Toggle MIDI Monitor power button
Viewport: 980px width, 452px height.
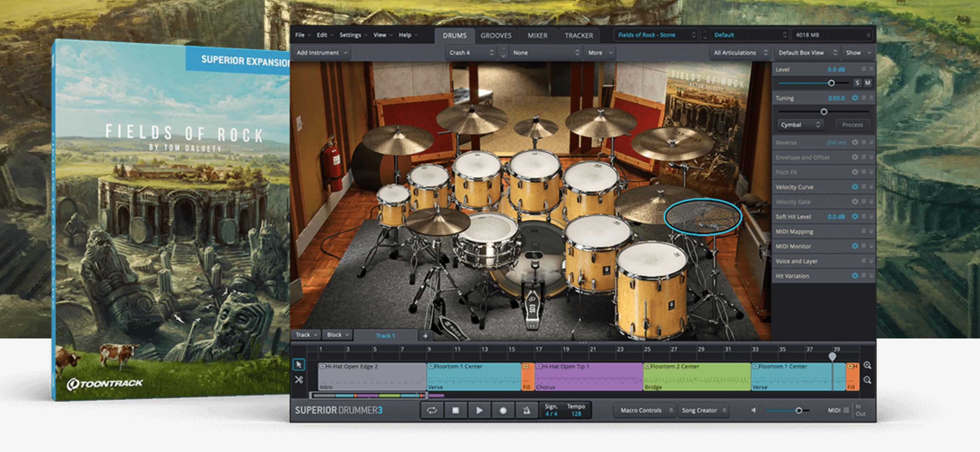[855, 246]
